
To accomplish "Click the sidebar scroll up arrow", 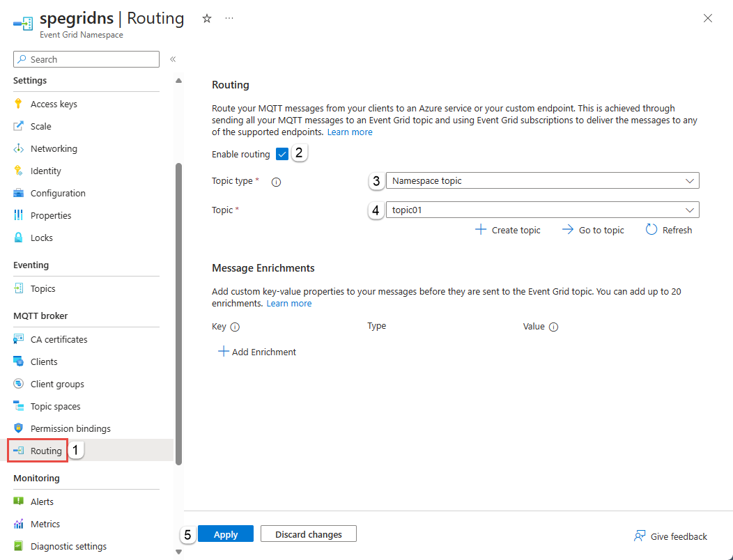I will [178, 81].
